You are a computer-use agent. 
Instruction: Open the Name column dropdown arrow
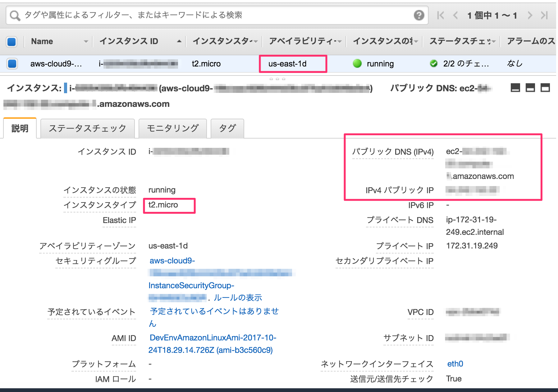point(86,41)
